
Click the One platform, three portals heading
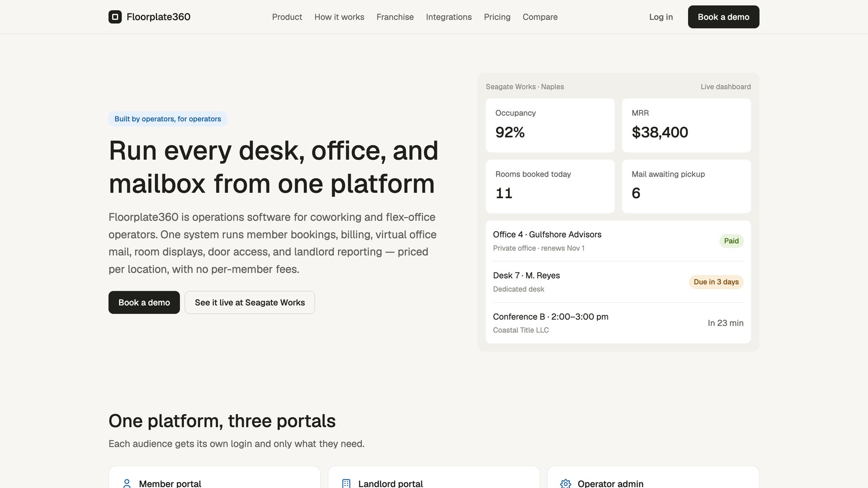point(222,421)
